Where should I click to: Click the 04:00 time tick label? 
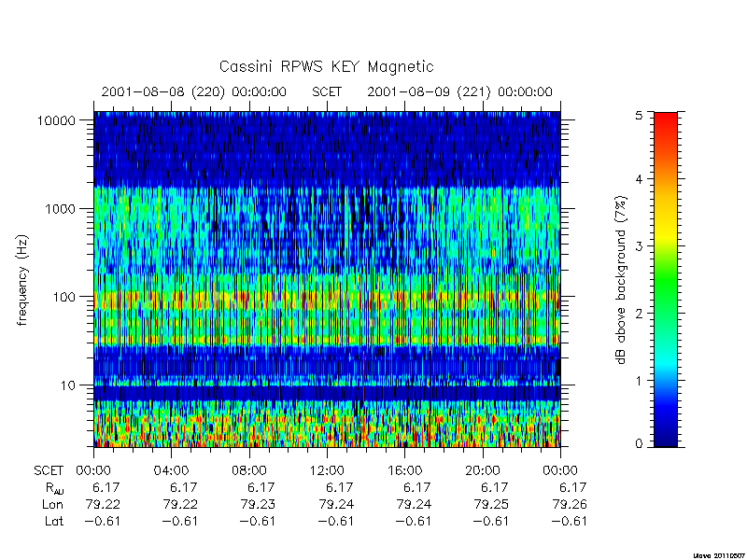click(x=171, y=471)
